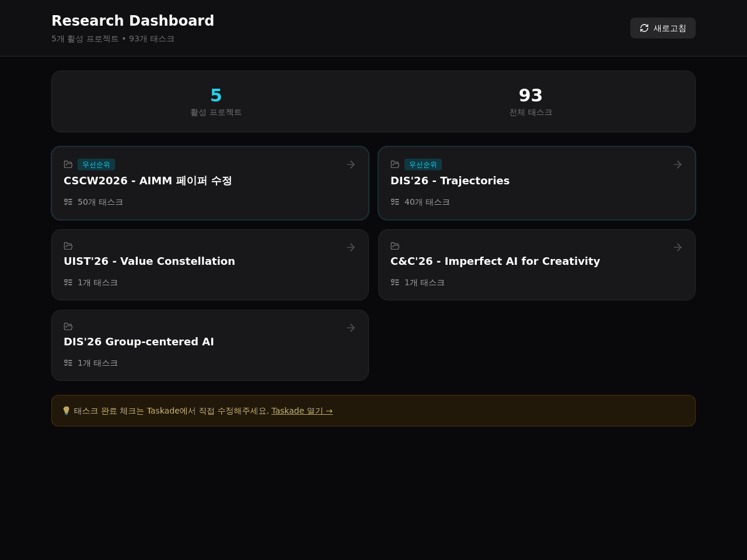Click folder icon on DIS'26 Trajectories card

(395, 164)
